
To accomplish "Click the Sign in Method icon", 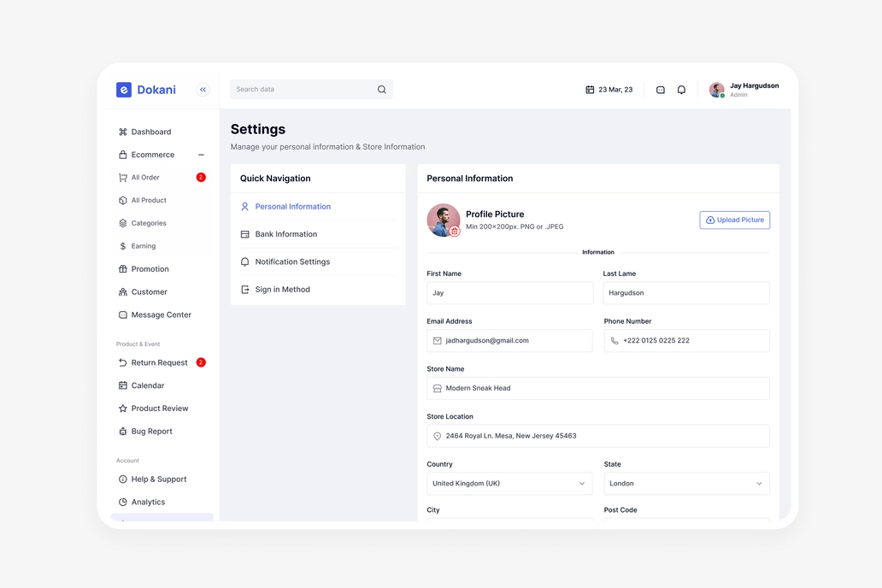I will coord(244,289).
